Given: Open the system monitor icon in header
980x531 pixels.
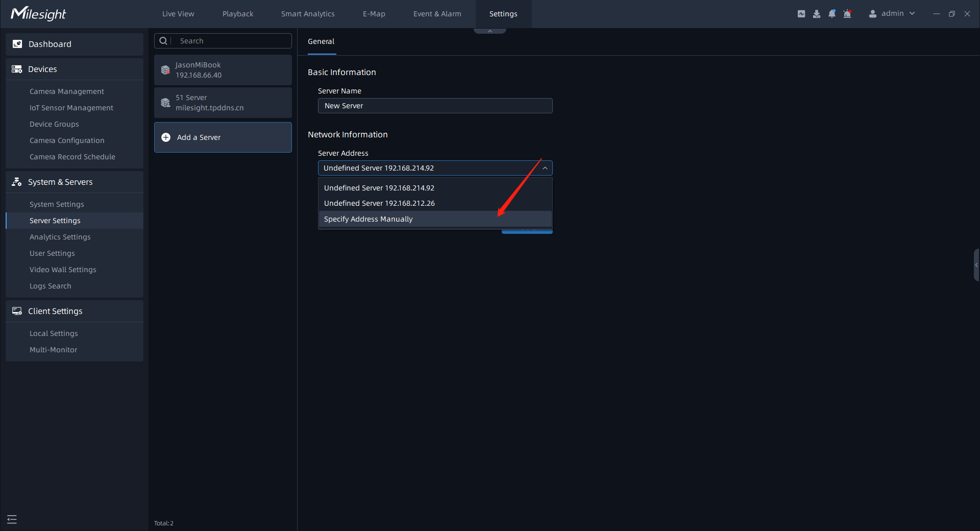Looking at the screenshot, I should (801, 14).
